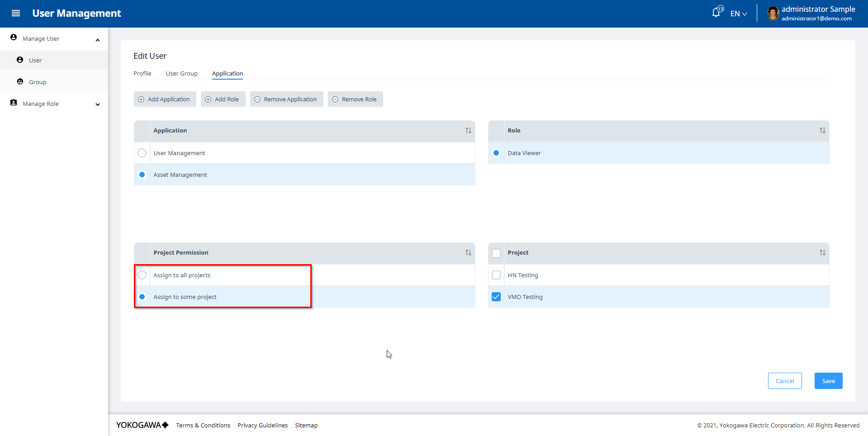Open the Terms & Conditions link

point(203,425)
